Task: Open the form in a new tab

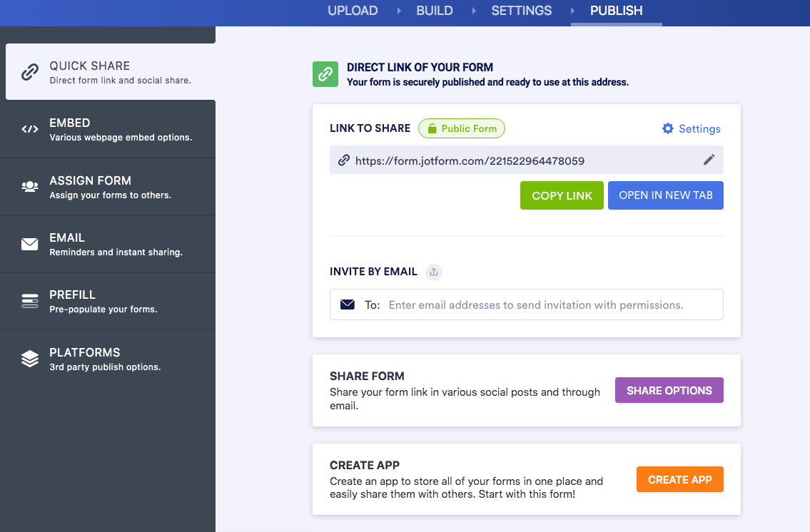Action: [x=665, y=195]
